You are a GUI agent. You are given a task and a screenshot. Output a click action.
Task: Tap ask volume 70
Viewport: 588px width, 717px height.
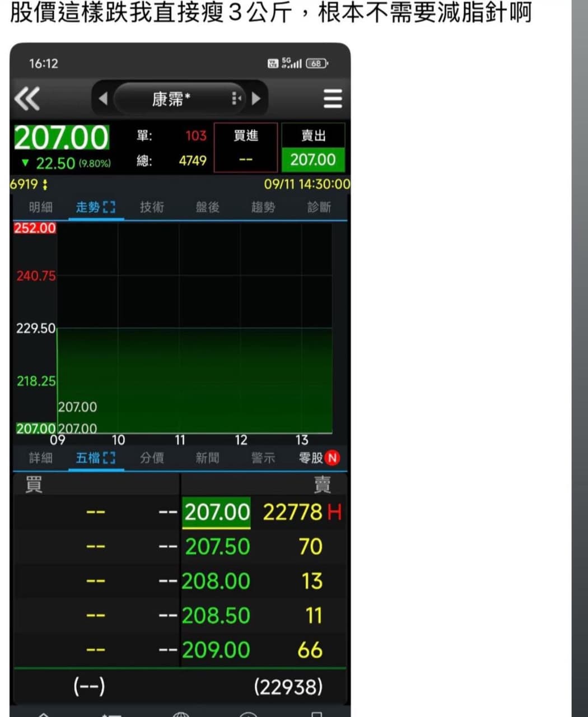[311, 547]
